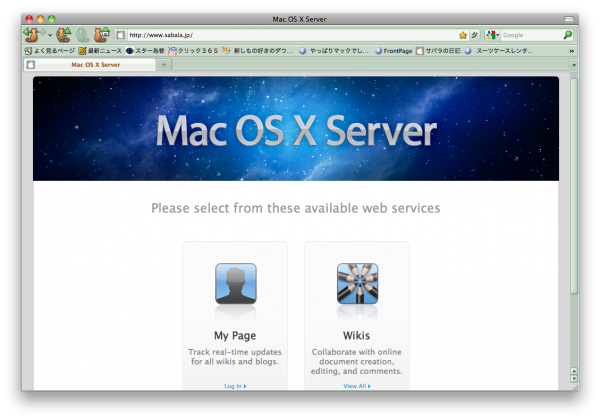Open the よく見るページ bookmark
Image resolution: width=600 pixels, height=420 pixels.
50,50
